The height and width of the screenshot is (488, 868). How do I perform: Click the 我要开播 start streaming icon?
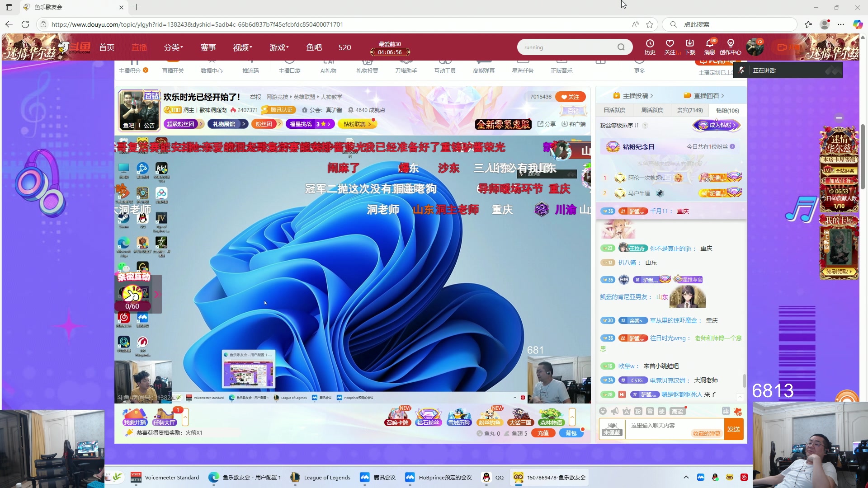135,417
